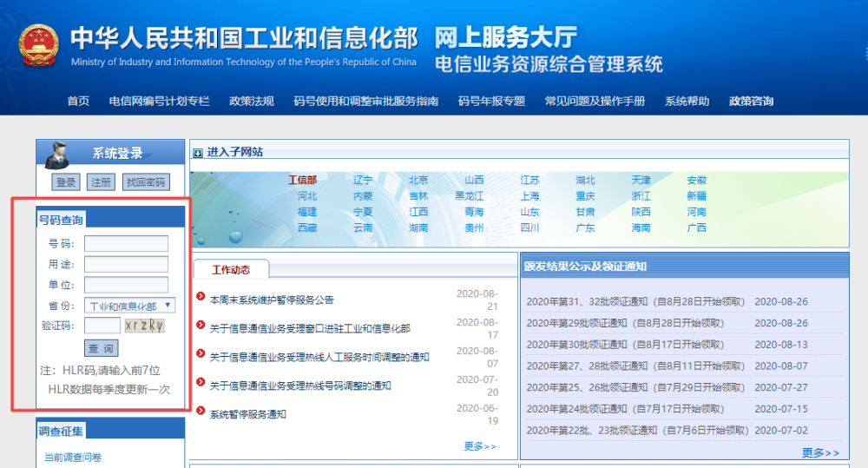Click the 注册 button
Image resolution: width=868 pixels, height=468 pixels.
coord(101,182)
